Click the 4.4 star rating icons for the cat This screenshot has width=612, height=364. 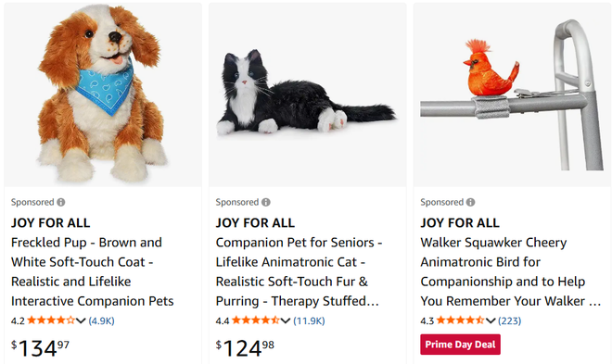coord(256,320)
